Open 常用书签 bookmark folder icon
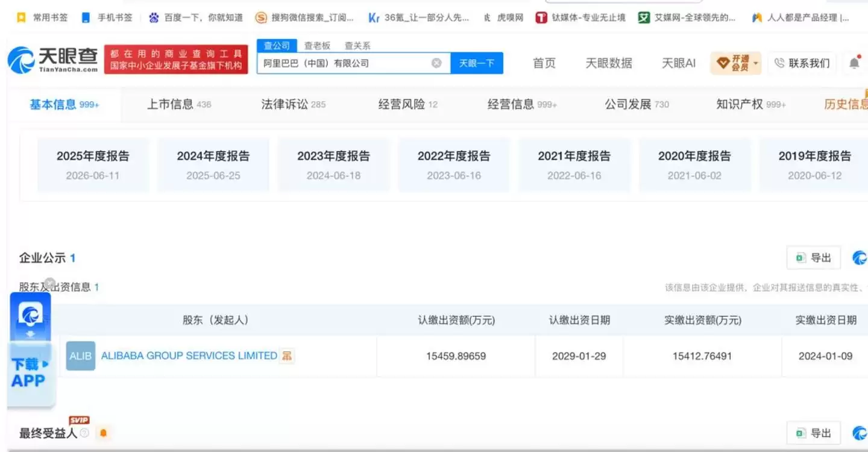This screenshot has height=452, width=868. point(21,17)
